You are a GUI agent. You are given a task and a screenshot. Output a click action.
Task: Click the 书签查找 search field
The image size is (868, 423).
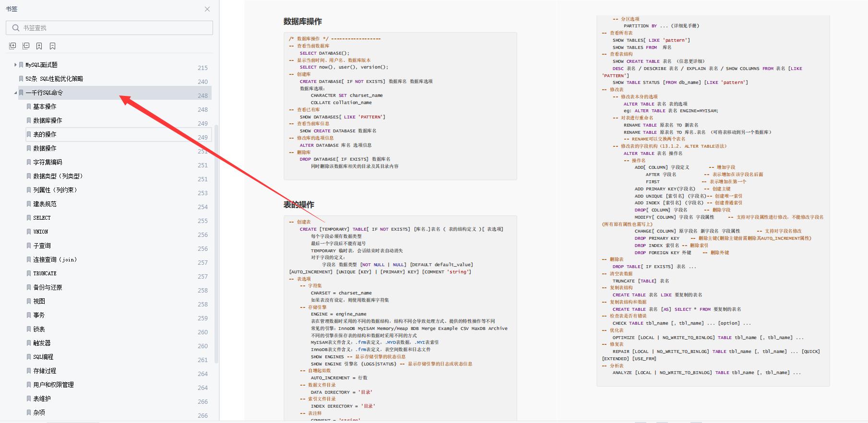(x=109, y=28)
